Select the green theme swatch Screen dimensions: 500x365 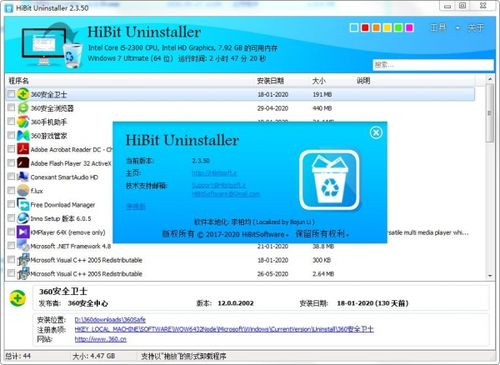(398, 28)
